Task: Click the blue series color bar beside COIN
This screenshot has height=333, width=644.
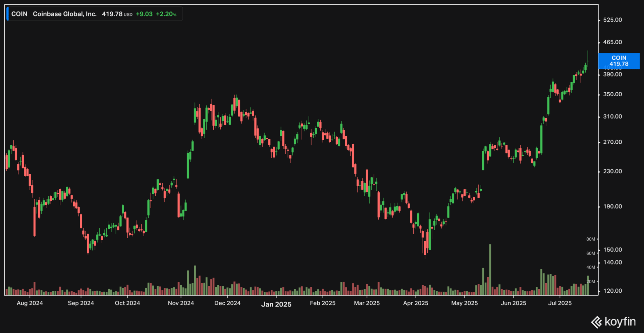Action: click(7, 14)
